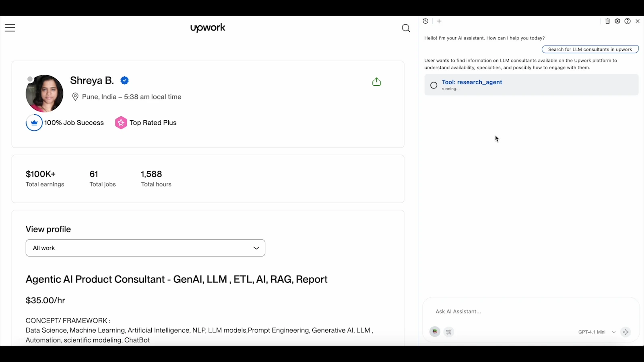This screenshot has height=362, width=644.
Task: Open chat history in AI assistant panel
Action: pyautogui.click(x=425, y=21)
